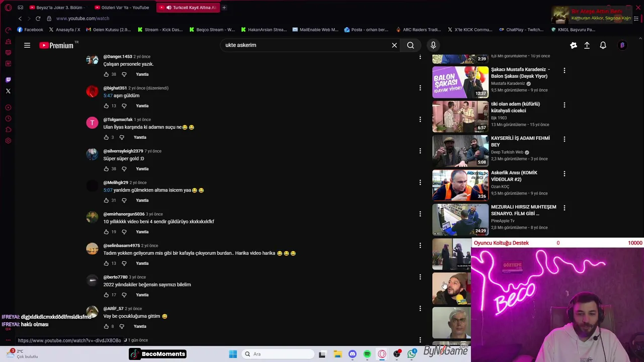Like the comment by @silverrayleigh2379
The width and height of the screenshot is (644, 362).
point(106,169)
